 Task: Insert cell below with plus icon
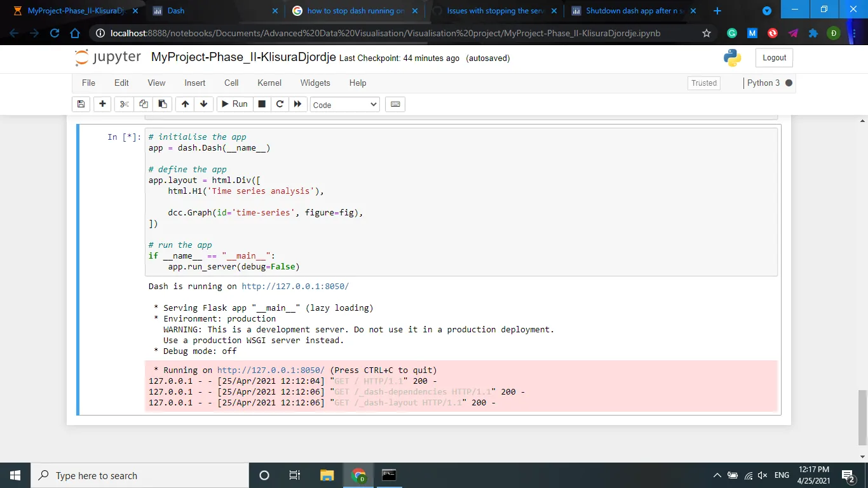tap(102, 104)
